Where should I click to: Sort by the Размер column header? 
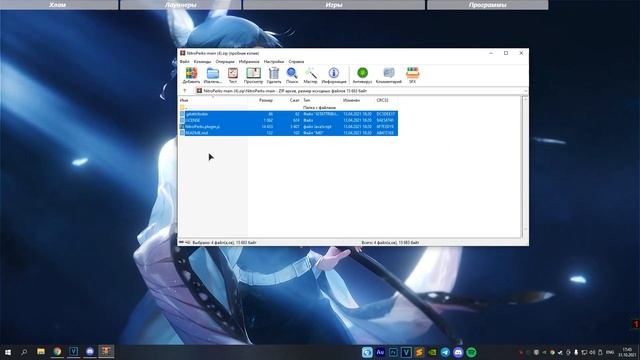click(x=266, y=100)
